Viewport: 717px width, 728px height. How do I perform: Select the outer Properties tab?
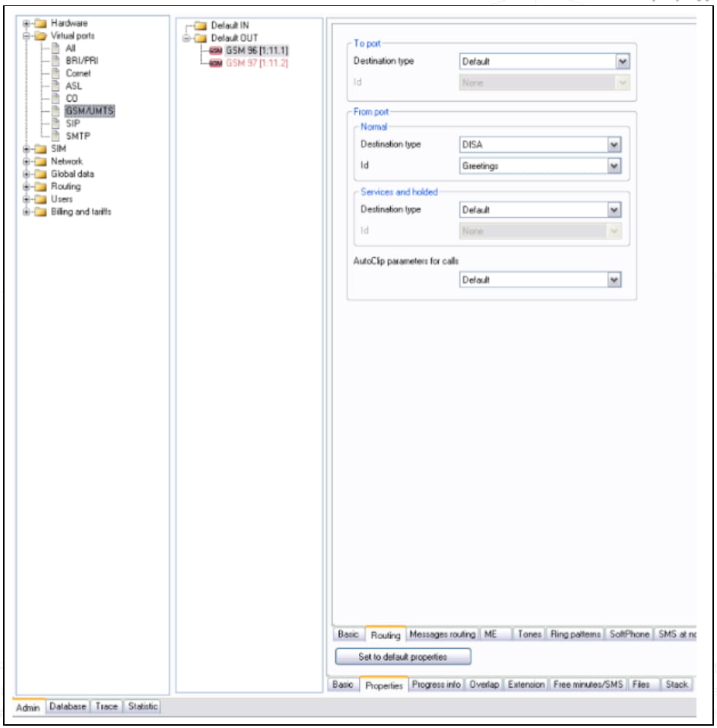(x=384, y=685)
